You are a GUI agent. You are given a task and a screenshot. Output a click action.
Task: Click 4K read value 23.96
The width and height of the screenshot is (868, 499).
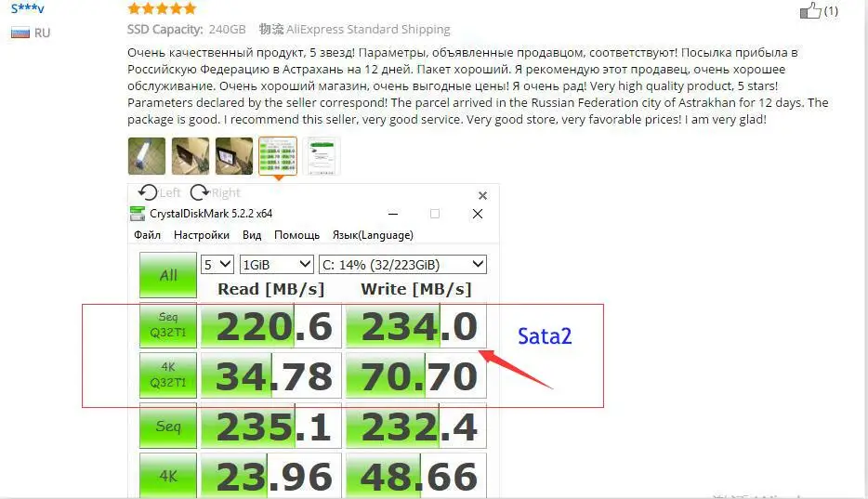(x=271, y=476)
